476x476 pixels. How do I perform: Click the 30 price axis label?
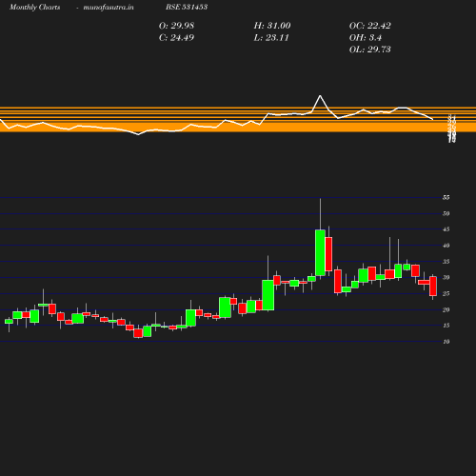[446, 278]
